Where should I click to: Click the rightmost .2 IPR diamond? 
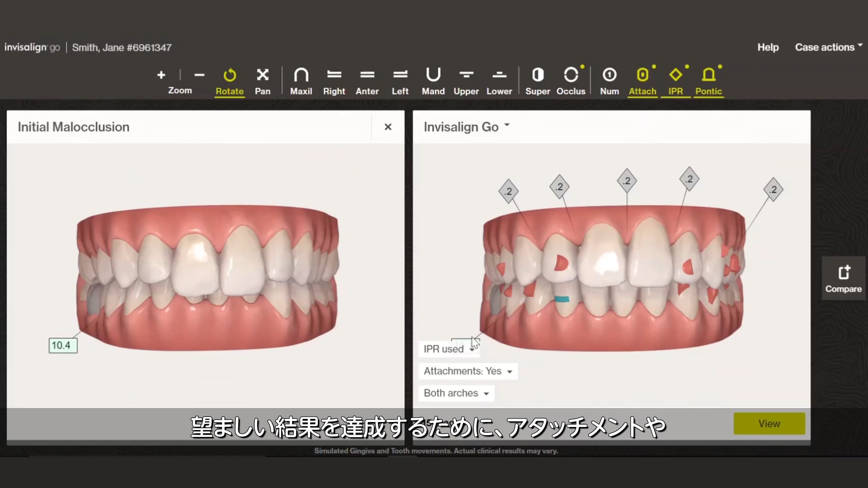tap(773, 189)
